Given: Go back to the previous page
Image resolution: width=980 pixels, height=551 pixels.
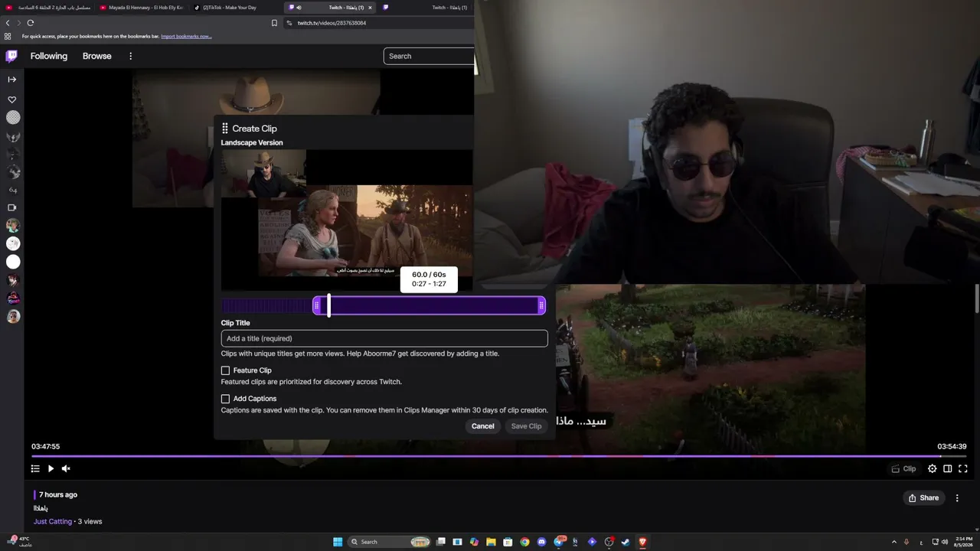Looking at the screenshot, I should pyautogui.click(x=8, y=23).
